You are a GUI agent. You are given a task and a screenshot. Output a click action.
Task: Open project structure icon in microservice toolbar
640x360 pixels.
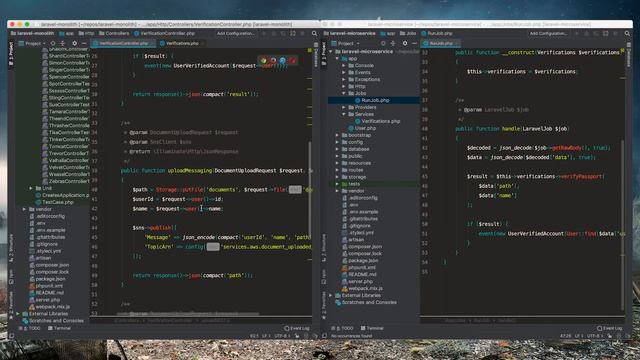[x=606, y=33]
